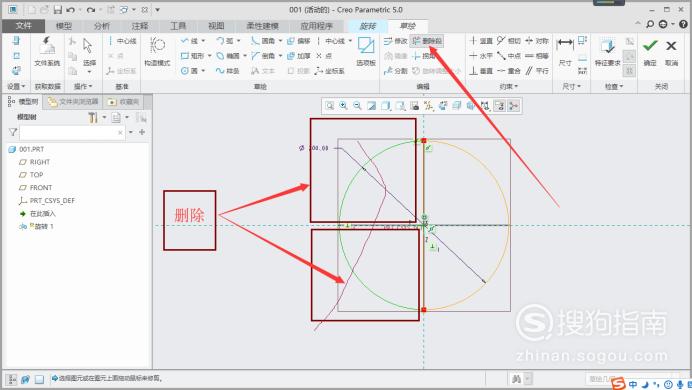Click the sketch 坐标系 (Coordinate System) tool
The height and width of the screenshot is (390, 692).
[x=330, y=71]
